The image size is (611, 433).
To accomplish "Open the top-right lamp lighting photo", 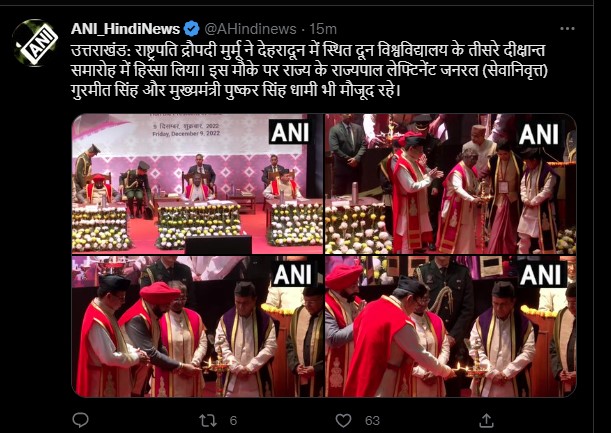I will coord(451,184).
